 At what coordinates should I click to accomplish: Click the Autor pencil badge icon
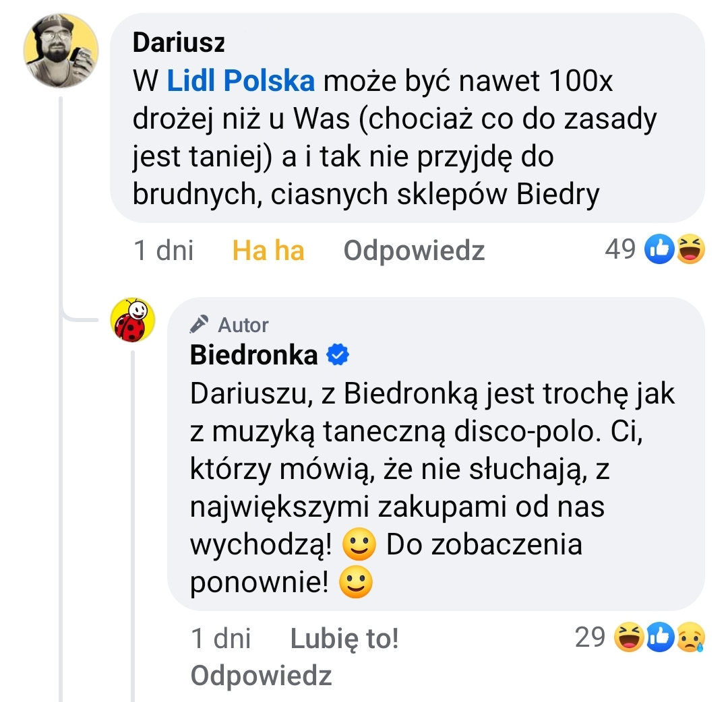(199, 324)
